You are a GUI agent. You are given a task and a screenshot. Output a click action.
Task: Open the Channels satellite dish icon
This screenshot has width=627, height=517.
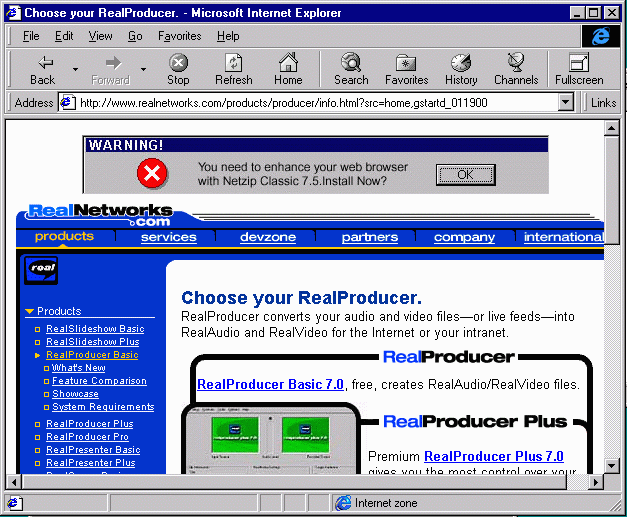coord(516,63)
